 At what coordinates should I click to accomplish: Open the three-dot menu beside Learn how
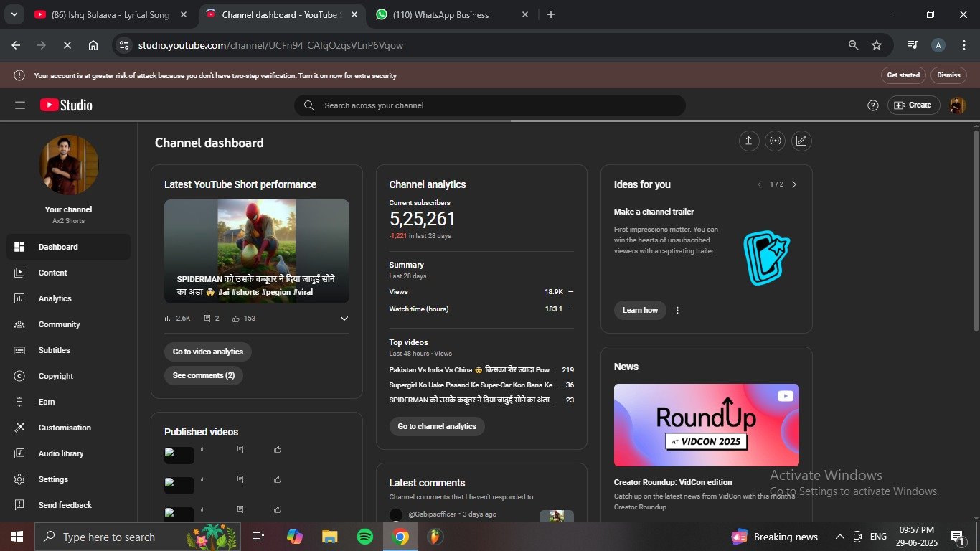pos(677,310)
